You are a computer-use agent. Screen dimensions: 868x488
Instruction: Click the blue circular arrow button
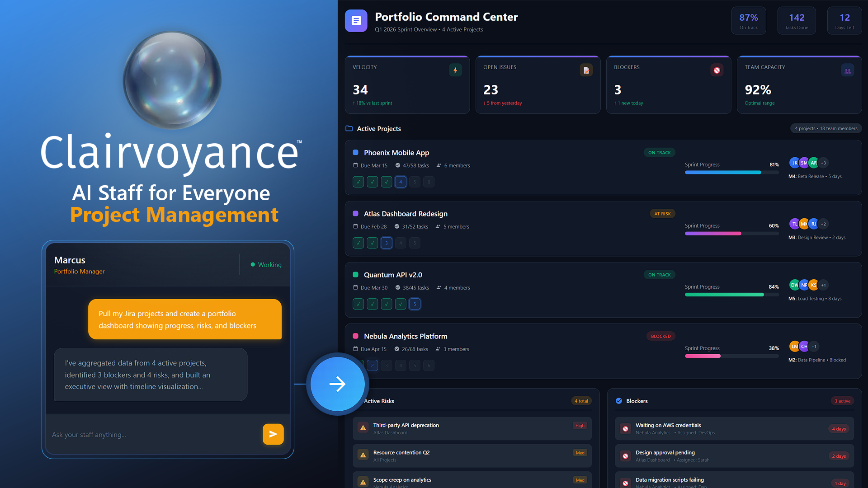(337, 385)
